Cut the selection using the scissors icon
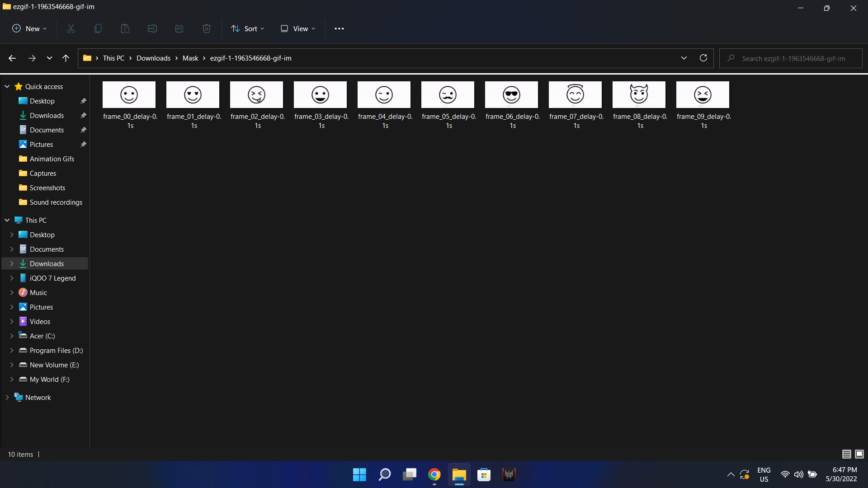868x488 pixels. click(71, 28)
